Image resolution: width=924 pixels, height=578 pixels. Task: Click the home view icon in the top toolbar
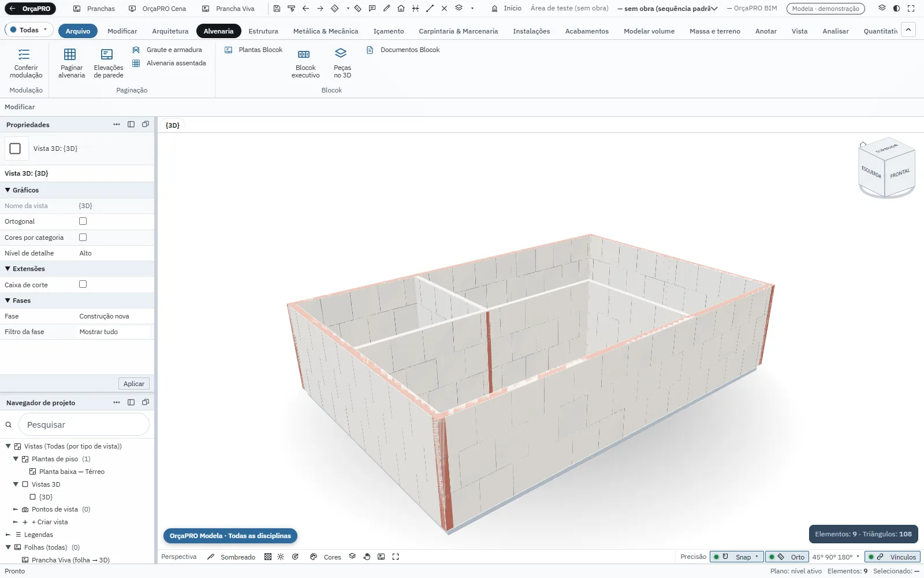point(401,9)
